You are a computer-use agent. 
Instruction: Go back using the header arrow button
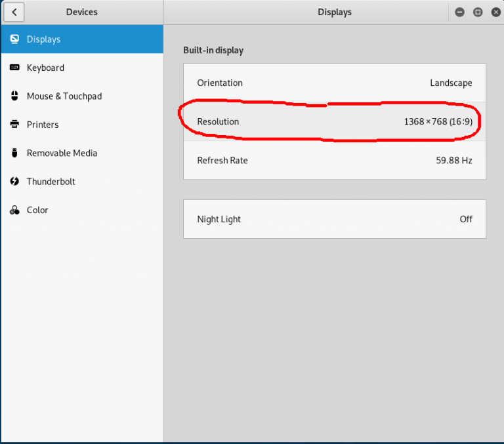pyautogui.click(x=14, y=12)
